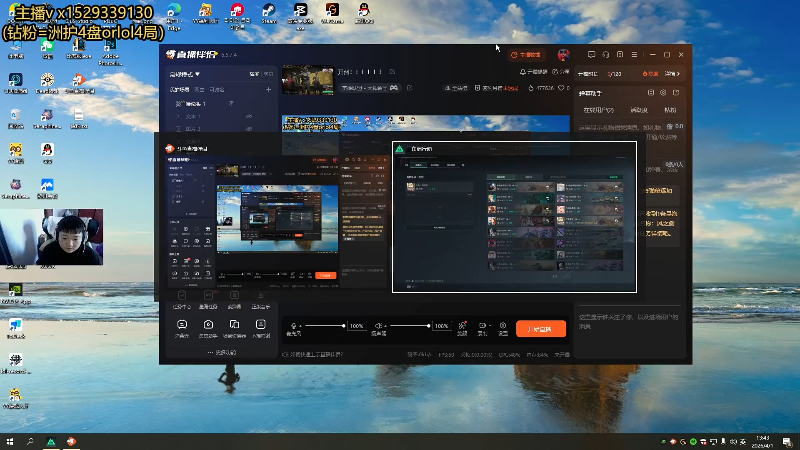Open the settings gear in the bottom control bar
Screen dimensions: 800x450
tap(503, 325)
